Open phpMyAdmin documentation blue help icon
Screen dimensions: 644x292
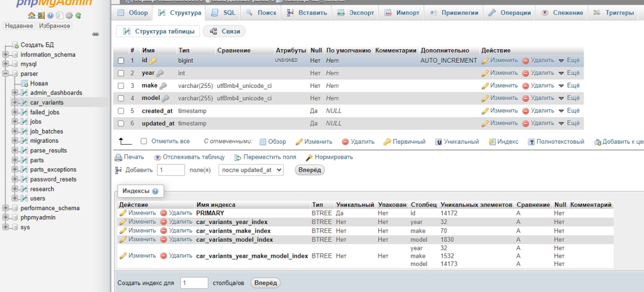(50, 16)
